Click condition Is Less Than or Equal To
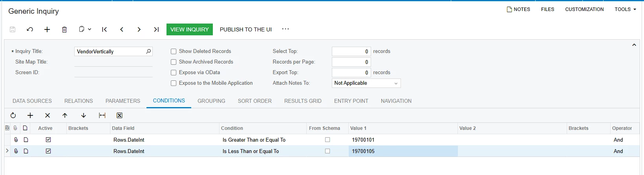This screenshot has width=644, height=175. tap(251, 151)
